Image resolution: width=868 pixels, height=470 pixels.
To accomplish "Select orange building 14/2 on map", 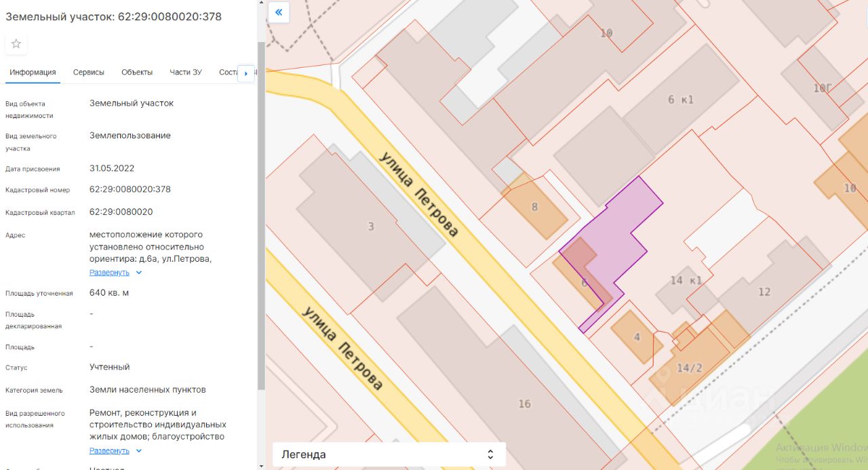I will click(x=689, y=368).
